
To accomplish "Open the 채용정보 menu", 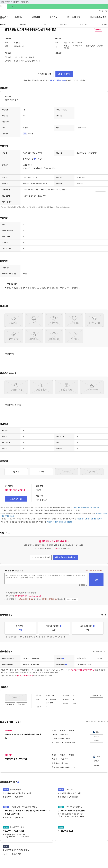I will (18, 17).
